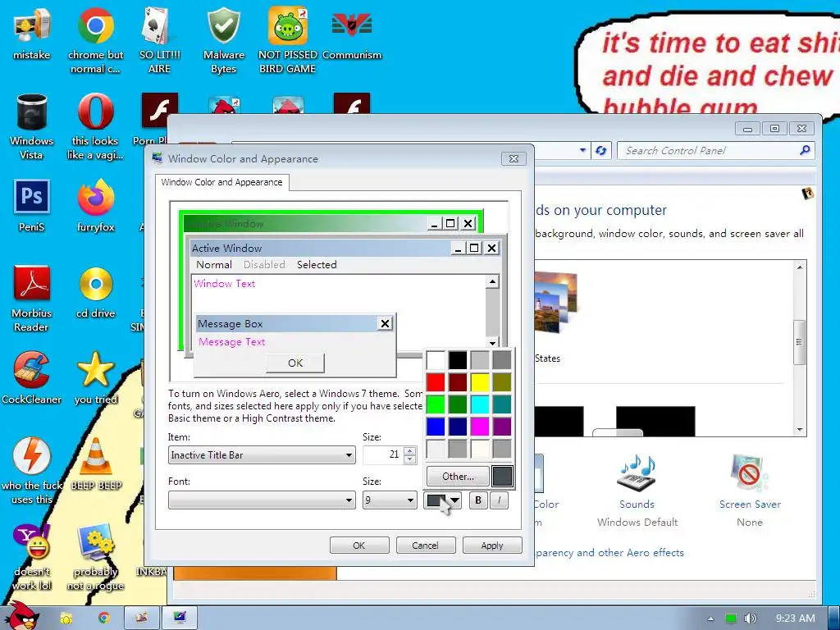Click 'Selected' menu in preview window
The image size is (840, 630).
coord(317,265)
